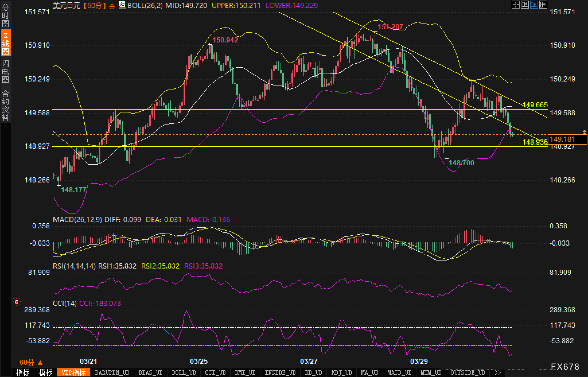
Task: Switch to 分时图 time-sharing view
Action: (5, 15)
